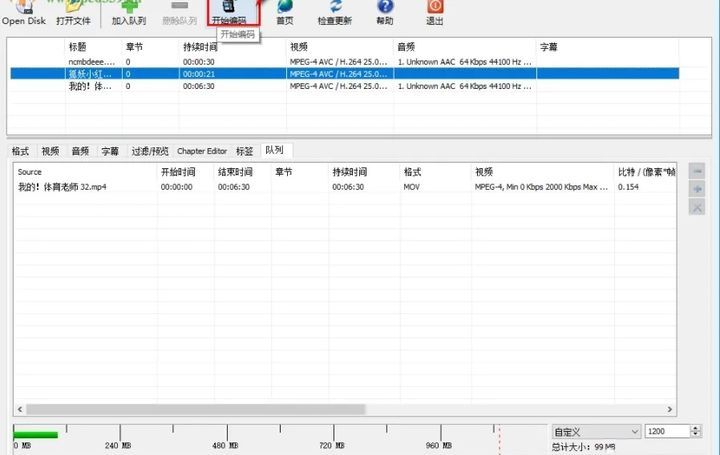Click top list's 持续时间 column header
The width and height of the screenshot is (720, 455).
pyautogui.click(x=200, y=47)
